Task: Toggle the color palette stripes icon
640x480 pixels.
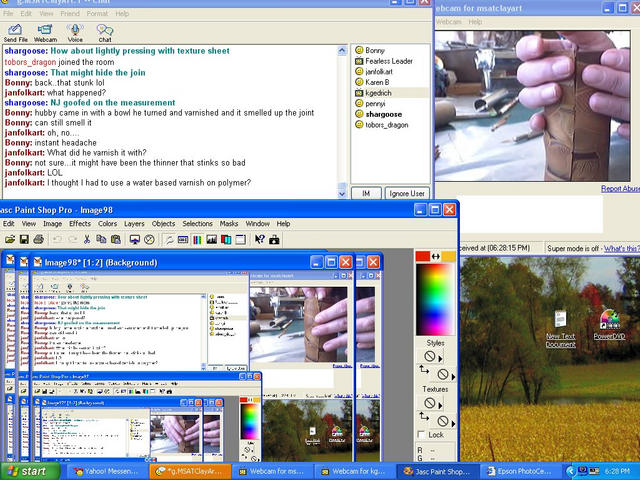Action: (197, 240)
